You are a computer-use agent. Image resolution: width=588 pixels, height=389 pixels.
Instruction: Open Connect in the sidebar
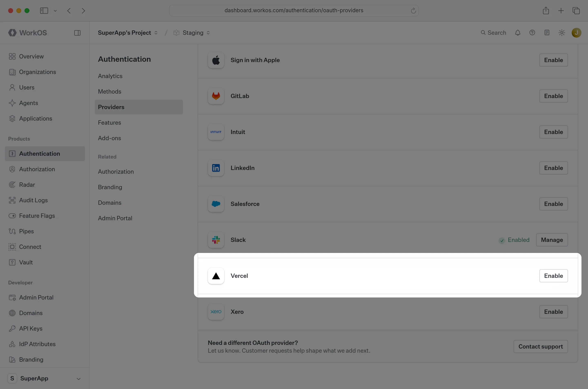point(45,247)
